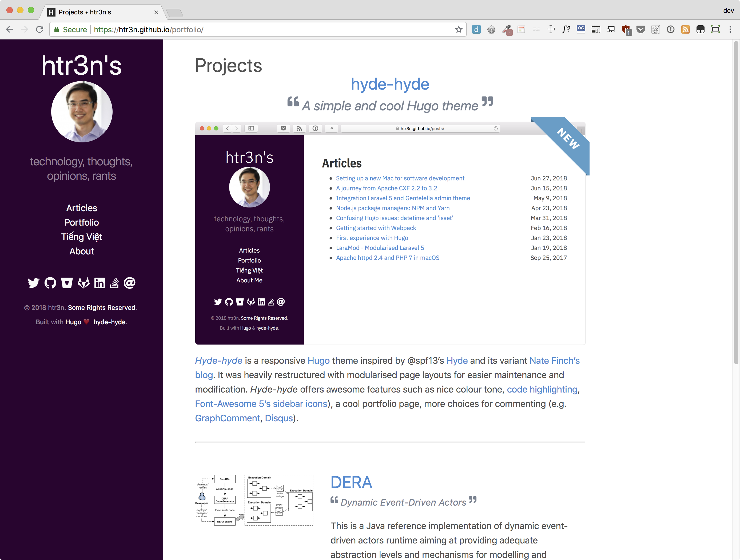Open the Chrome three-dot menu
The height and width of the screenshot is (560, 740).
730,29
